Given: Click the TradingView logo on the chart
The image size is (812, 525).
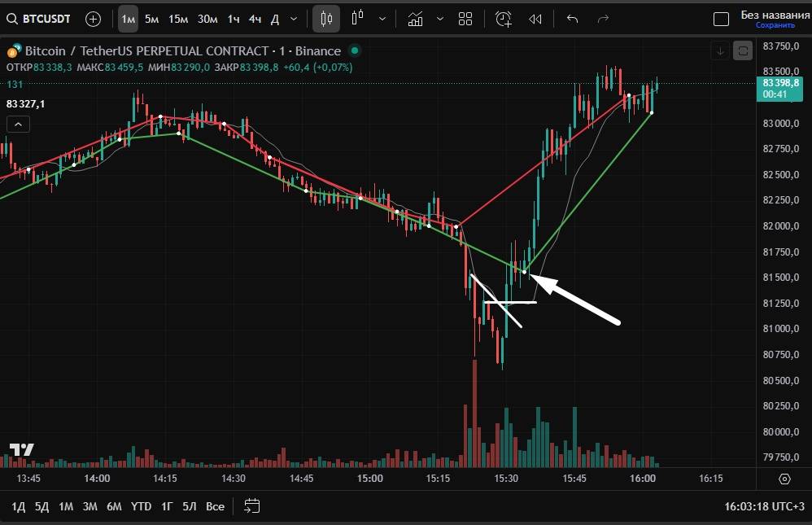Looking at the screenshot, I should 22,449.
